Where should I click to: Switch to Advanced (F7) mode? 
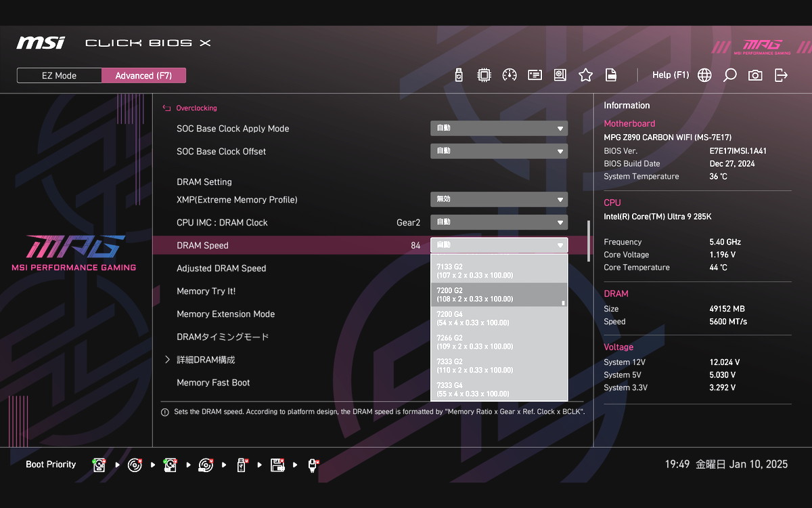[143, 75]
